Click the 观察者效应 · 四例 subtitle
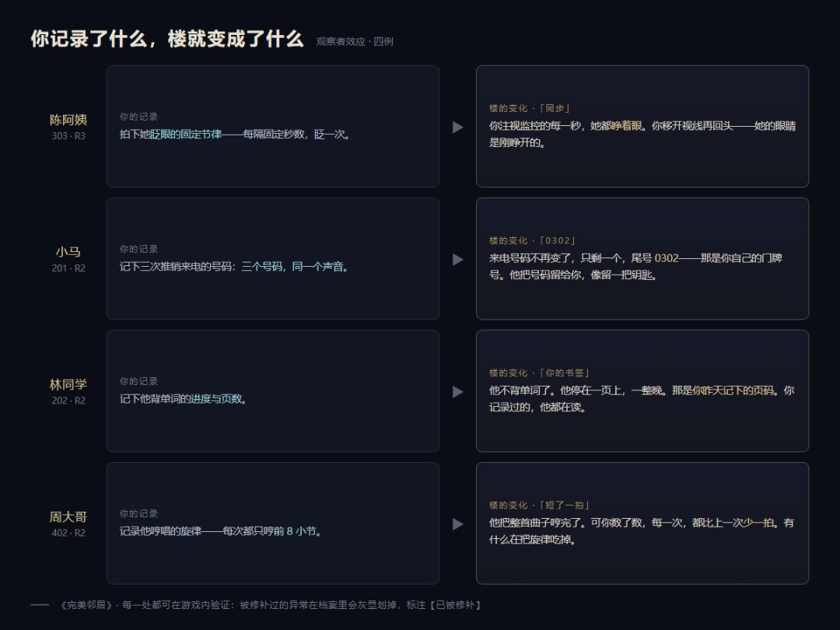The image size is (840, 630). 355,41
